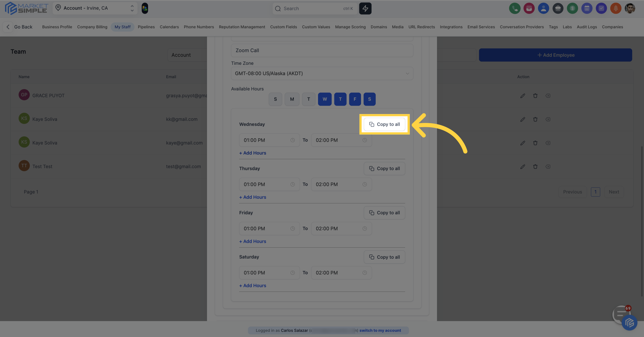Image resolution: width=644 pixels, height=337 pixels.
Task: Open the conversations inbox icon
Action: pos(529,8)
